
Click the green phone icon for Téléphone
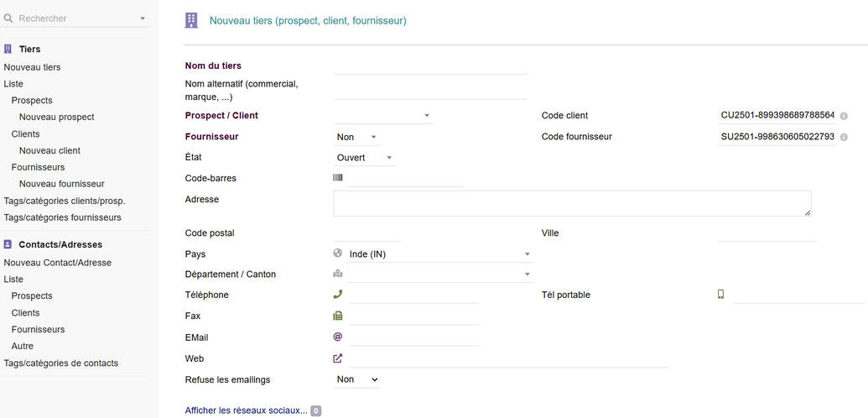(x=338, y=295)
